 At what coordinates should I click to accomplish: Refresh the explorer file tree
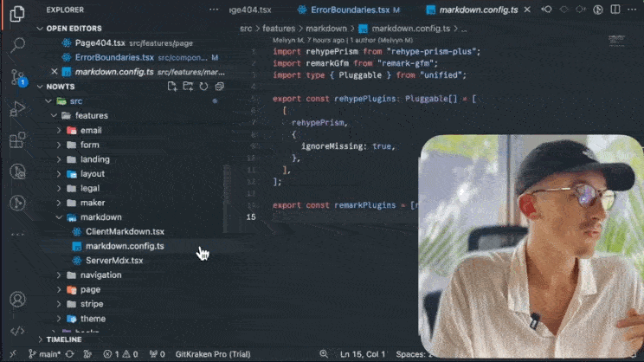[203, 87]
